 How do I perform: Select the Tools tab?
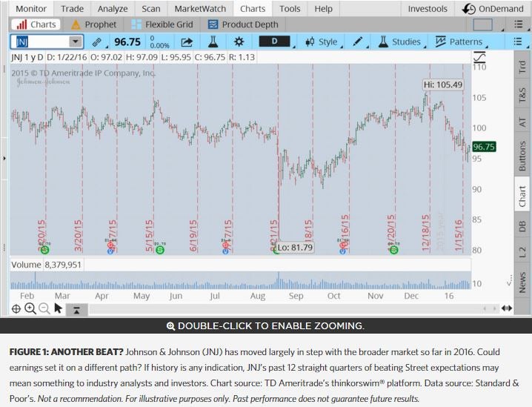pos(290,8)
